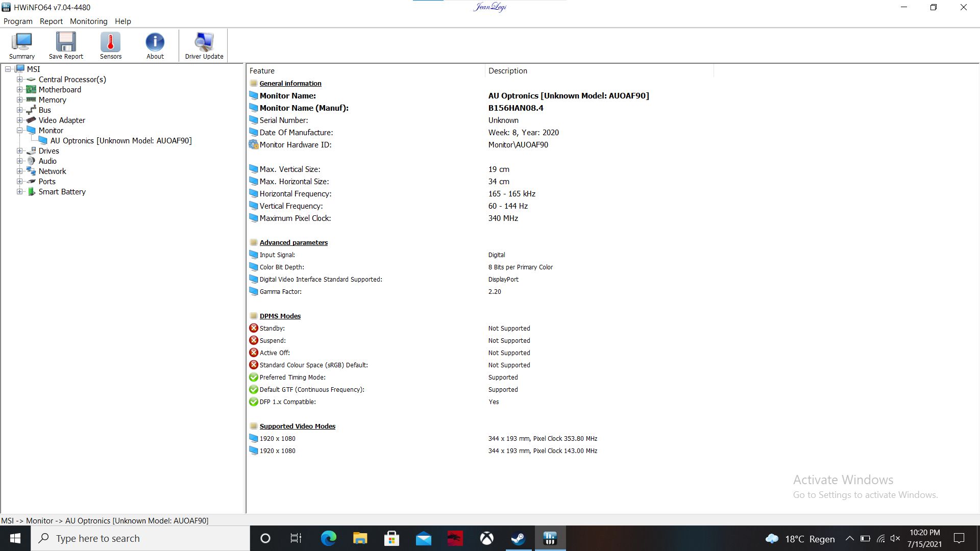The image size is (980, 551).
Task: Open the Report menu
Action: (51, 21)
